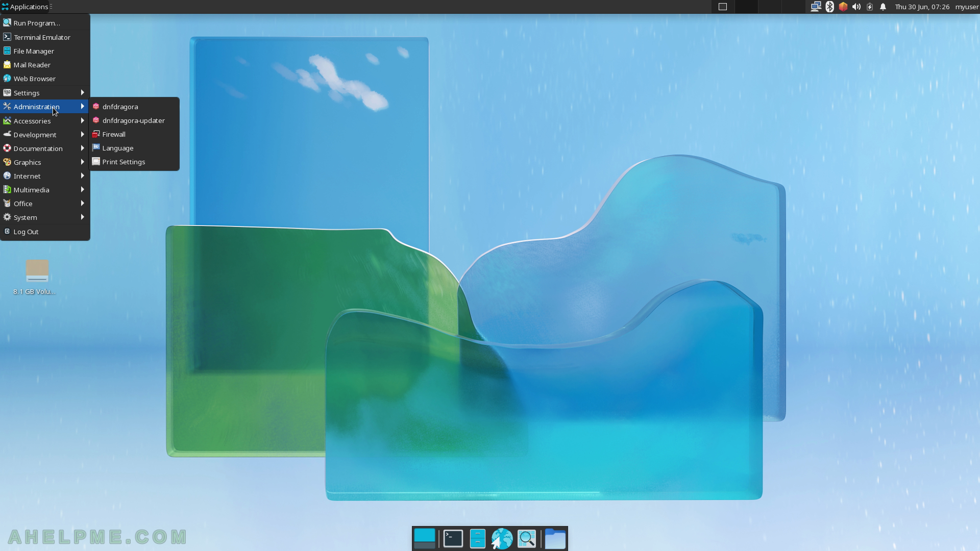Launch Web Browser from the Applications menu

(x=45, y=79)
